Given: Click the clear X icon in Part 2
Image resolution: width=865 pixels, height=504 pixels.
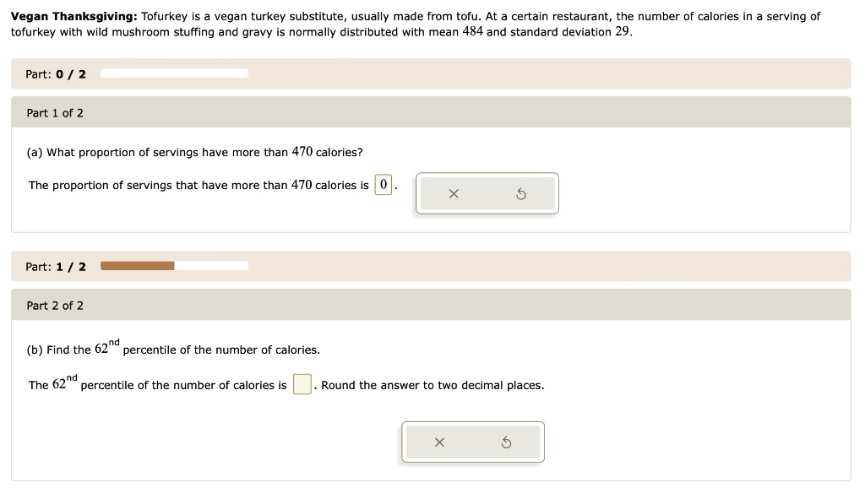Looking at the screenshot, I should [x=439, y=442].
